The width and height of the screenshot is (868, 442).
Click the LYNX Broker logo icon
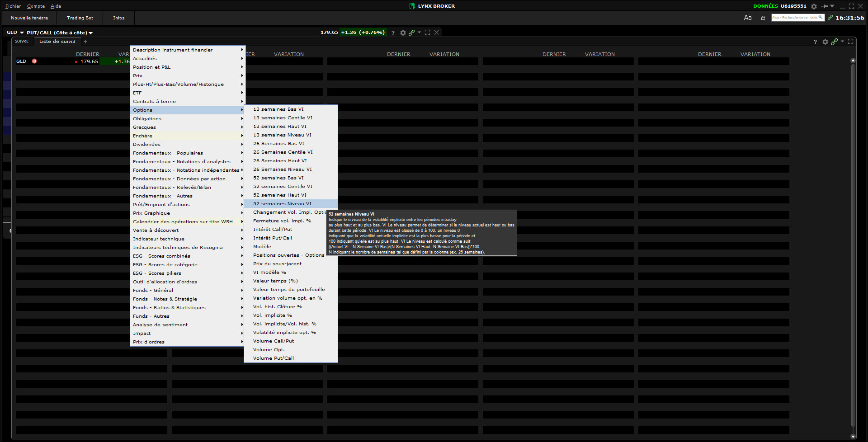[x=412, y=6]
